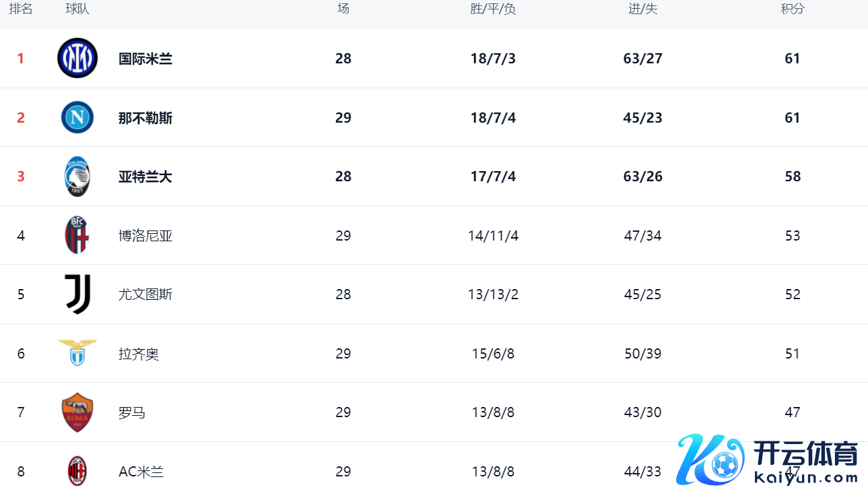Click the Inter Milan club crest

pyautogui.click(x=77, y=59)
